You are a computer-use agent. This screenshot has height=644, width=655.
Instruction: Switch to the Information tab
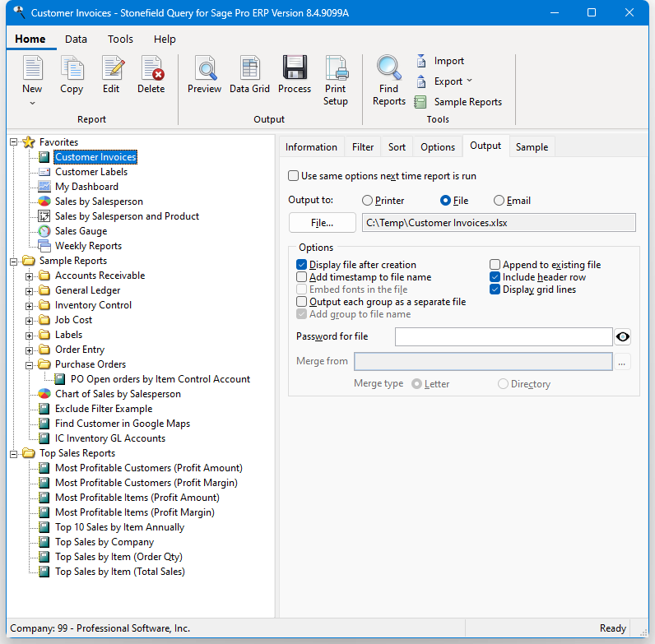[x=311, y=147]
